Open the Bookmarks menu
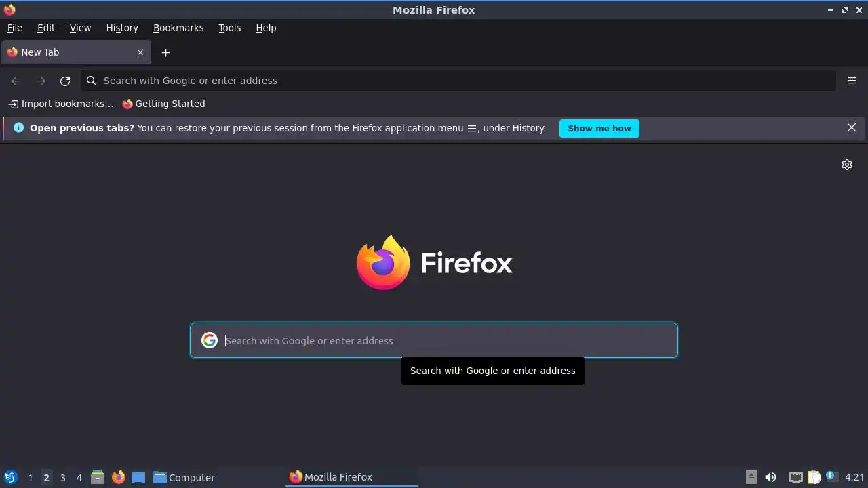This screenshot has width=868, height=488. click(x=178, y=28)
